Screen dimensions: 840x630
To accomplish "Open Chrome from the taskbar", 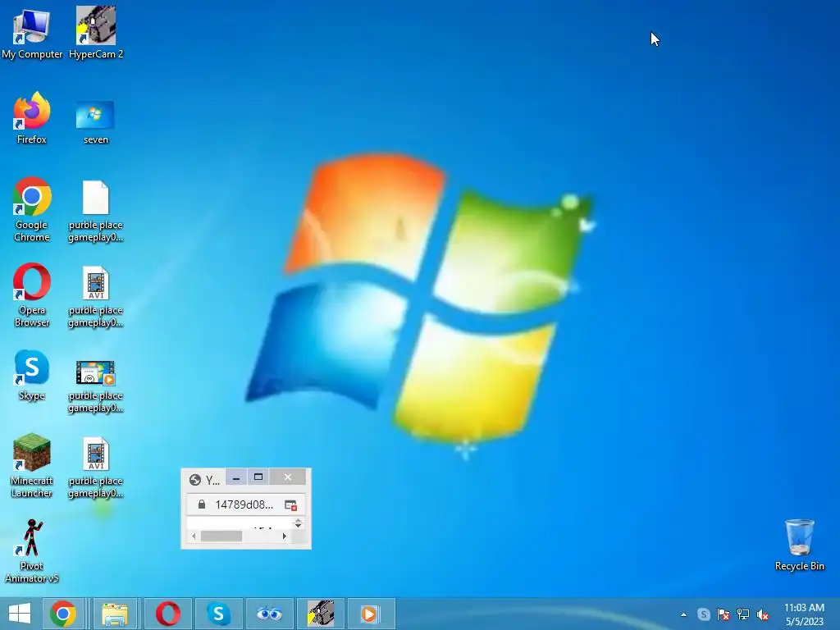I will [62, 614].
